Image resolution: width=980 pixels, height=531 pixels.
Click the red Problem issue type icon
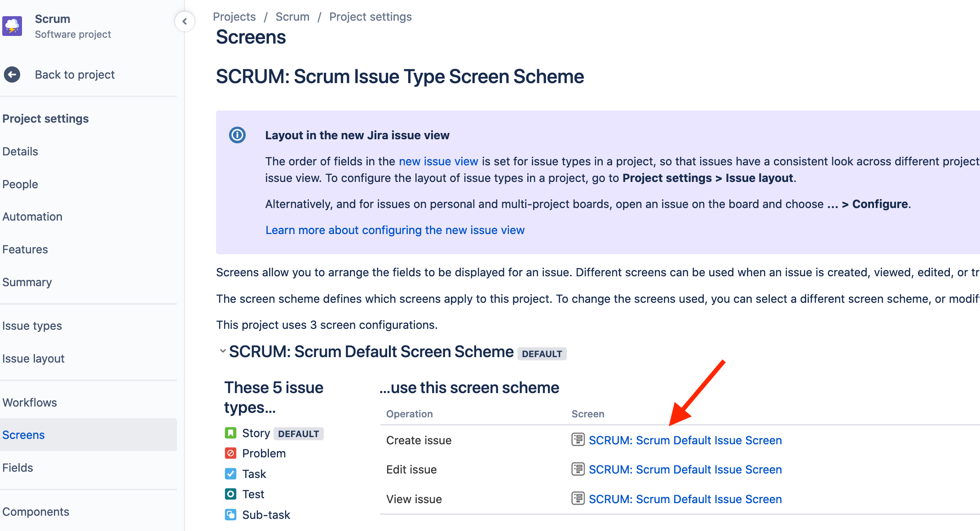click(230, 453)
